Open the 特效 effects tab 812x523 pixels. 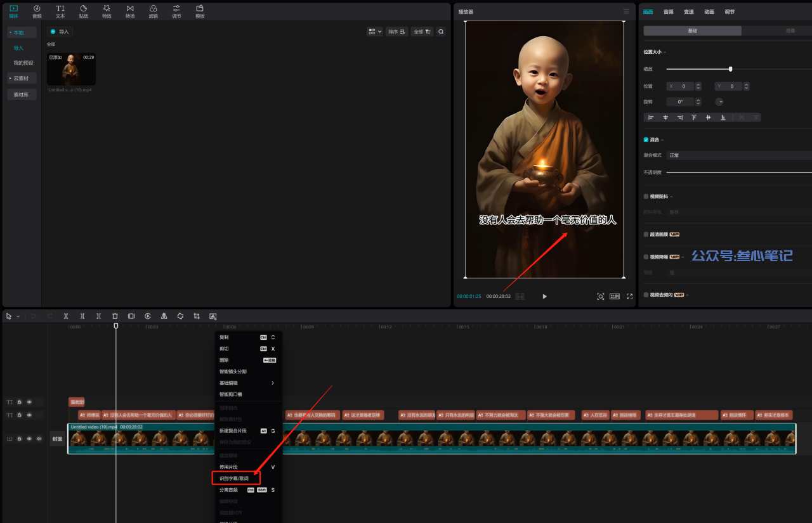click(107, 11)
